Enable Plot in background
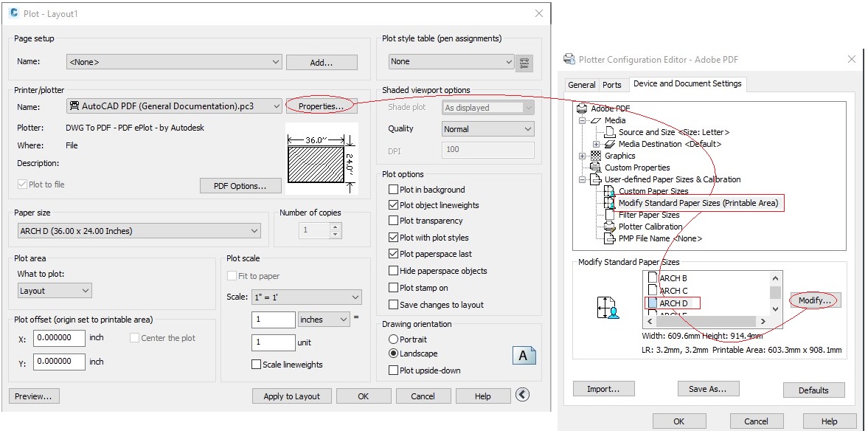This screenshot has height=431, width=868. 394,190
